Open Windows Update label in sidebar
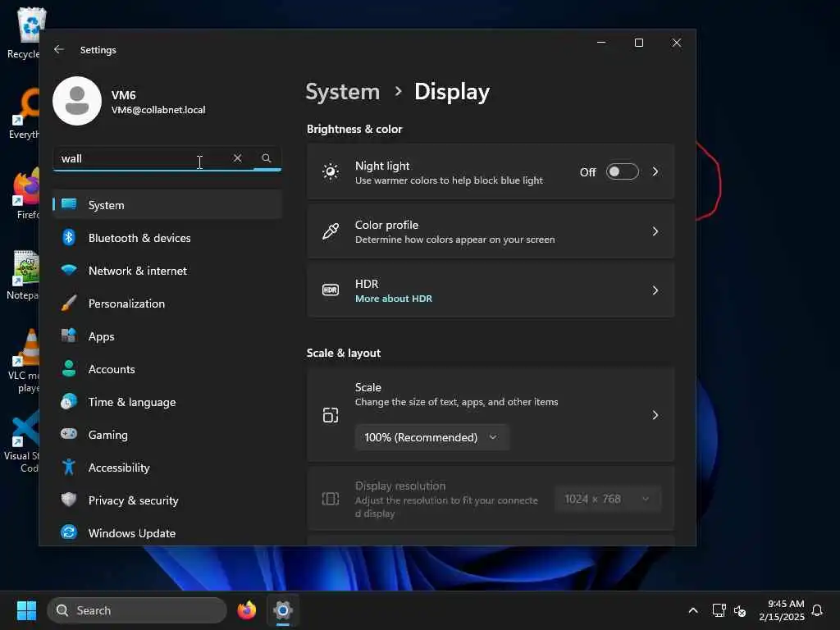Image resolution: width=840 pixels, height=630 pixels. point(132,533)
